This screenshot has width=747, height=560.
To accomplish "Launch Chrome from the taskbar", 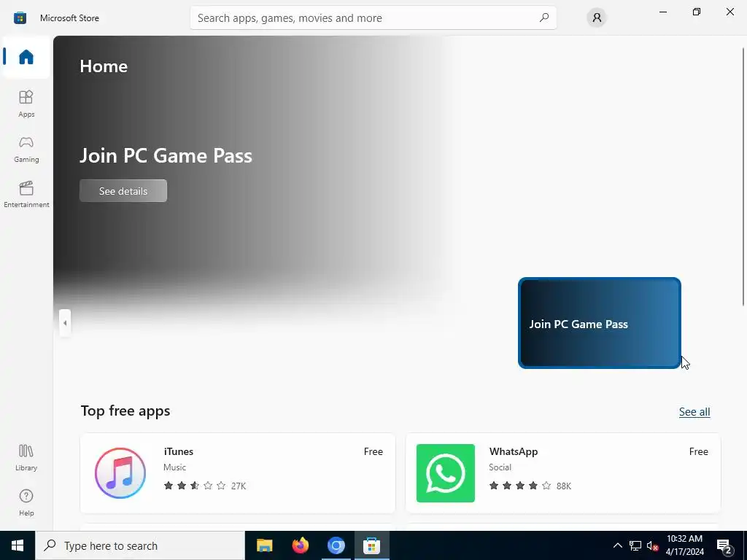I will [x=336, y=545].
